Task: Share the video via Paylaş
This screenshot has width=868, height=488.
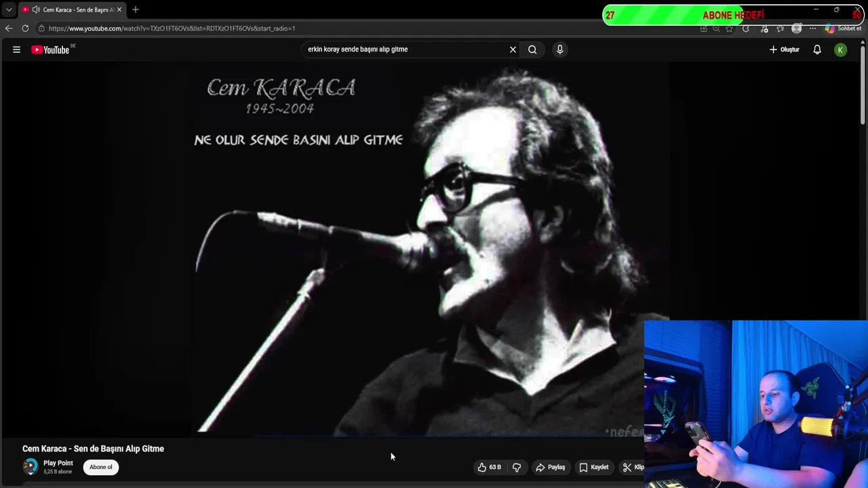Action: (551, 467)
